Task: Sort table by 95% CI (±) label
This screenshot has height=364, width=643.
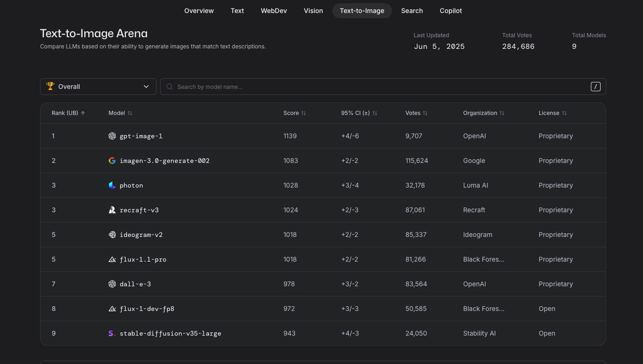Action: tap(356, 113)
